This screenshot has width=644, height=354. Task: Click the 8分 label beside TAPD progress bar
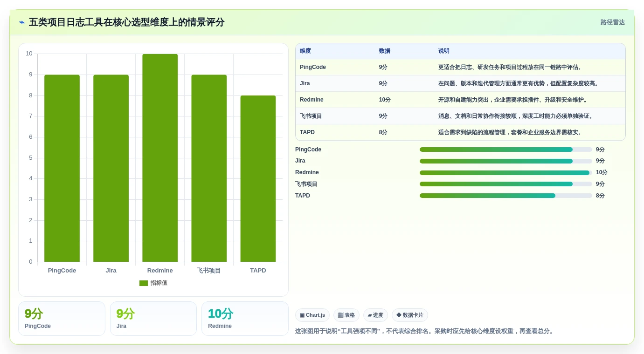coord(600,196)
